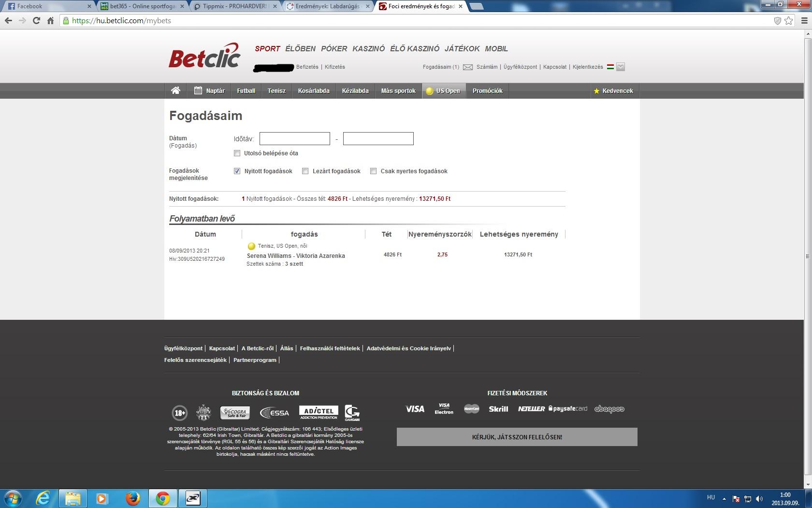Click the end date input field
Screen dimensions: 812x508
coord(378,139)
